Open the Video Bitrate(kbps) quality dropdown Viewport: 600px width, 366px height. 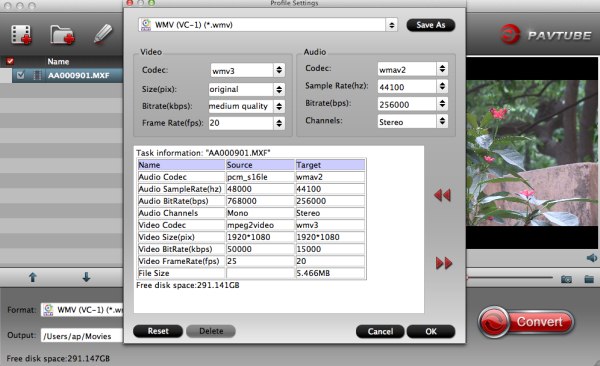[x=247, y=106]
